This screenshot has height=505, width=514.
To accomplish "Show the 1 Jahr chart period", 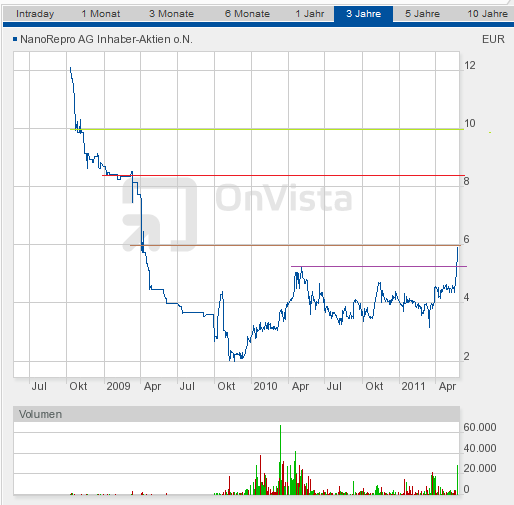I will click(x=310, y=14).
